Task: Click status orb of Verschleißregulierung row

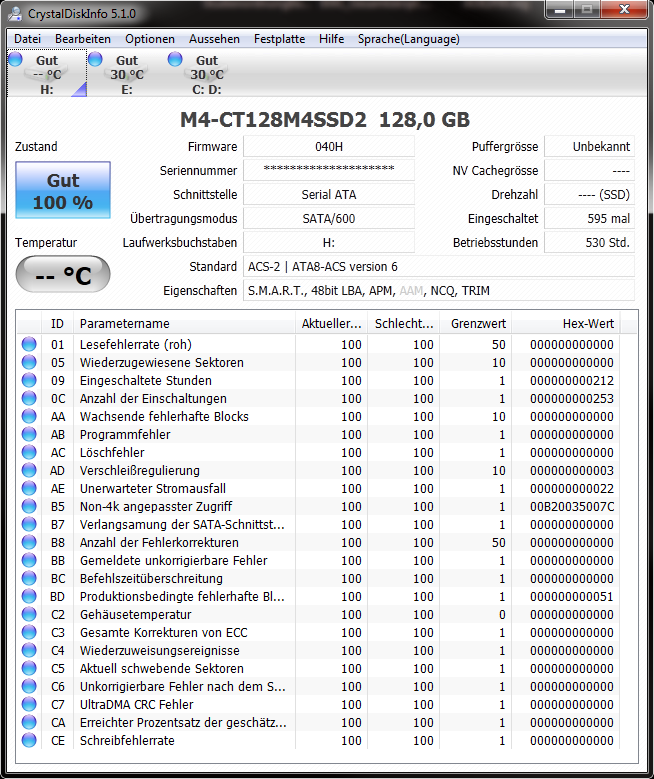Action: (x=29, y=470)
